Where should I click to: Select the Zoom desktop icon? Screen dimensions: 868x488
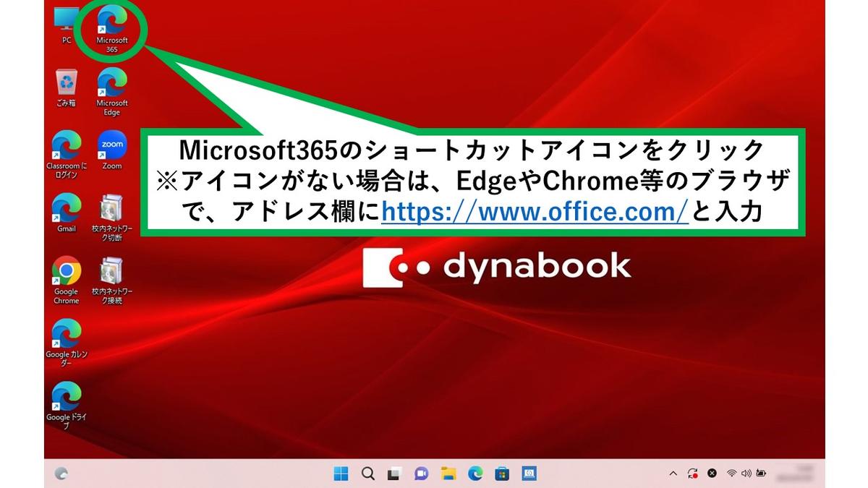click(x=112, y=150)
